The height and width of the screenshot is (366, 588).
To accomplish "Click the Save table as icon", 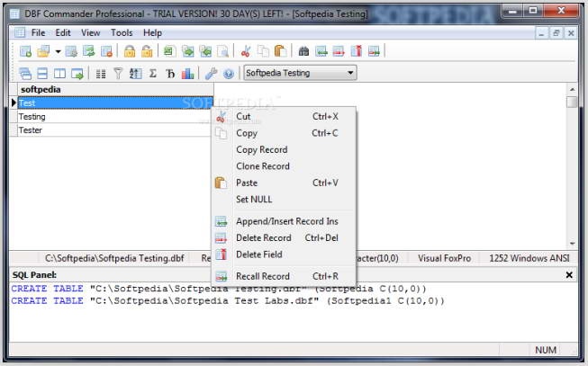I will (88, 51).
